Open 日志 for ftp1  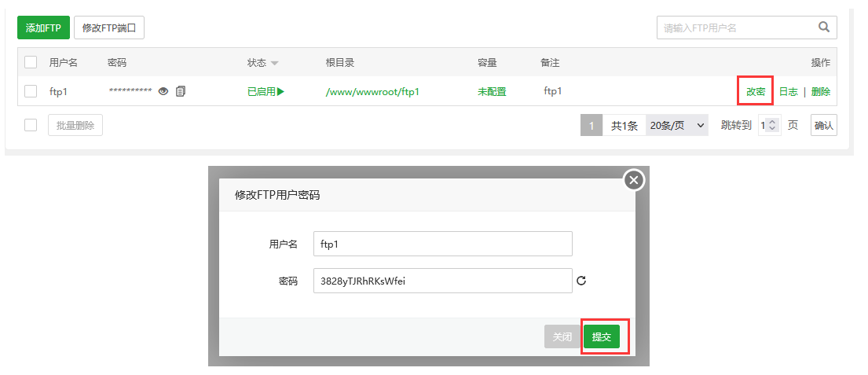[788, 91]
